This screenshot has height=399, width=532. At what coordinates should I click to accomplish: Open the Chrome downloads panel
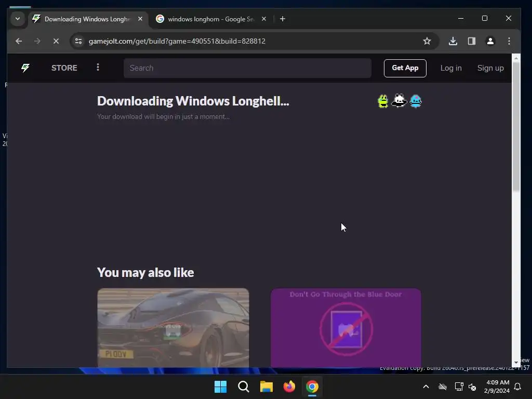pyautogui.click(x=453, y=41)
